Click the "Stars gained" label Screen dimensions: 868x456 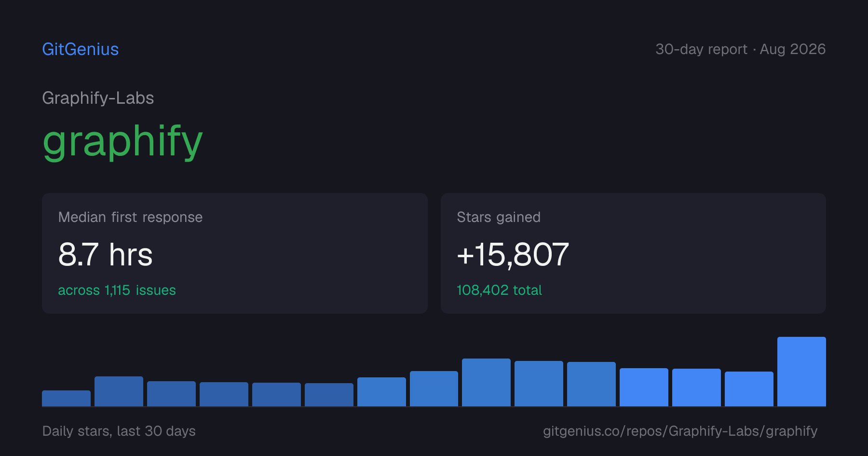point(499,217)
